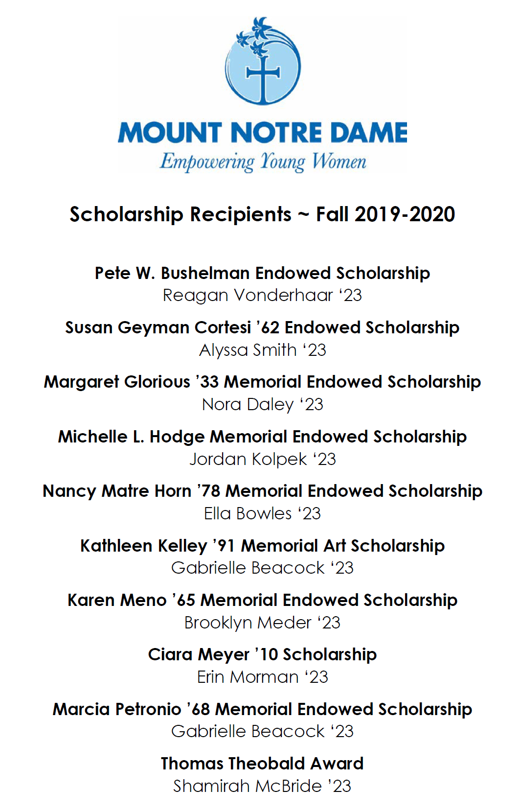Image resolution: width=521 pixels, height=812 pixels.
Task: Click the Empowering Young Women tagline
Action: tap(263, 162)
